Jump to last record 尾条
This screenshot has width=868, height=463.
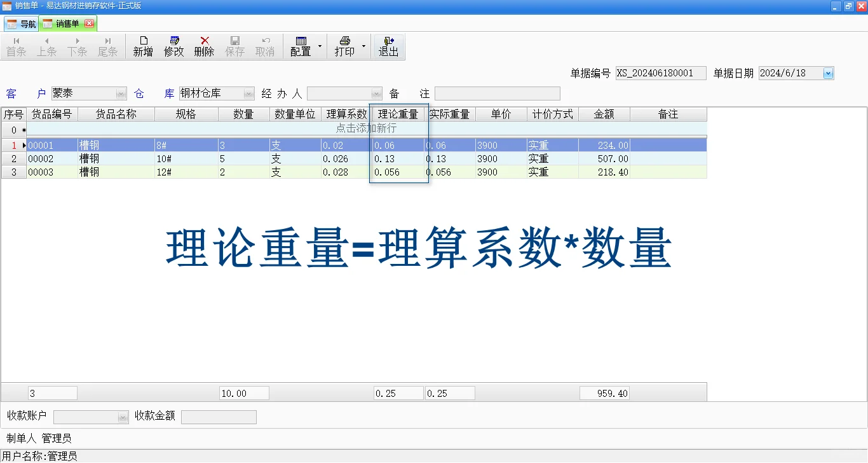coord(107,47)
